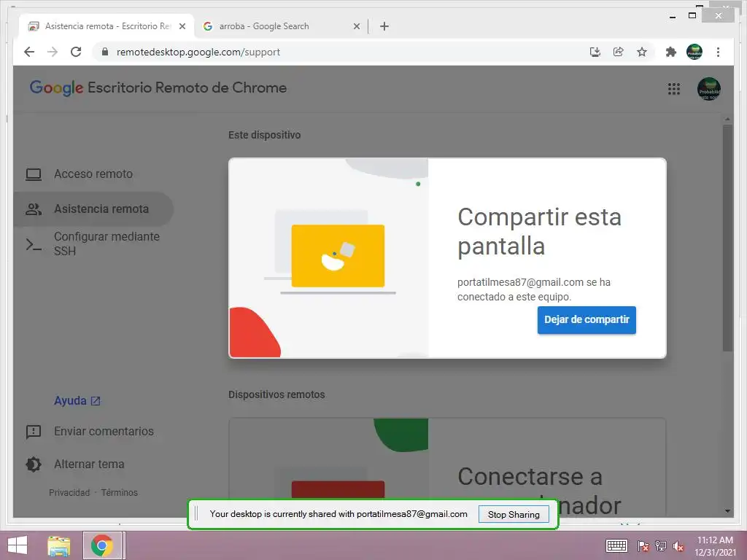Share this page icon in address bar
Viewport: 747px width, 560px height.
coord(619,52)
